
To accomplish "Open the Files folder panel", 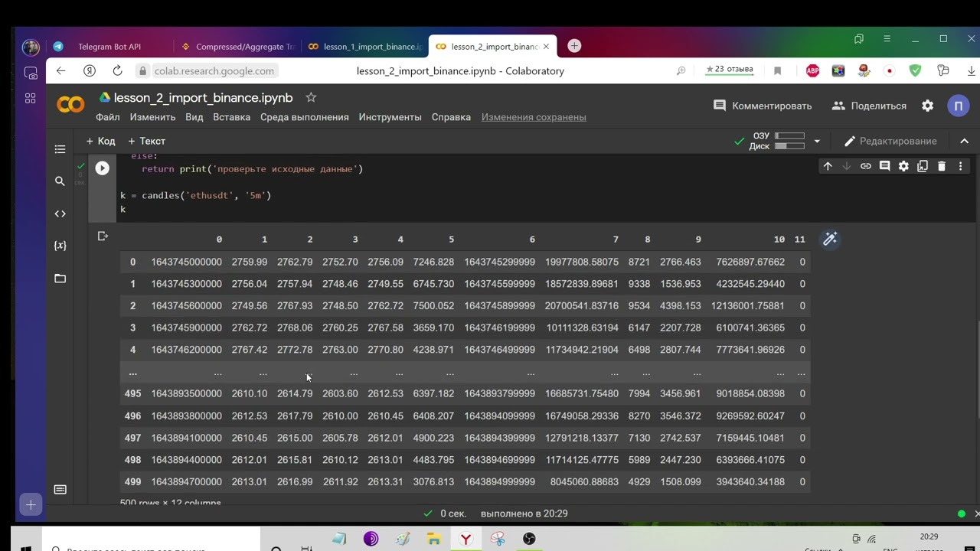I will 60,279.
